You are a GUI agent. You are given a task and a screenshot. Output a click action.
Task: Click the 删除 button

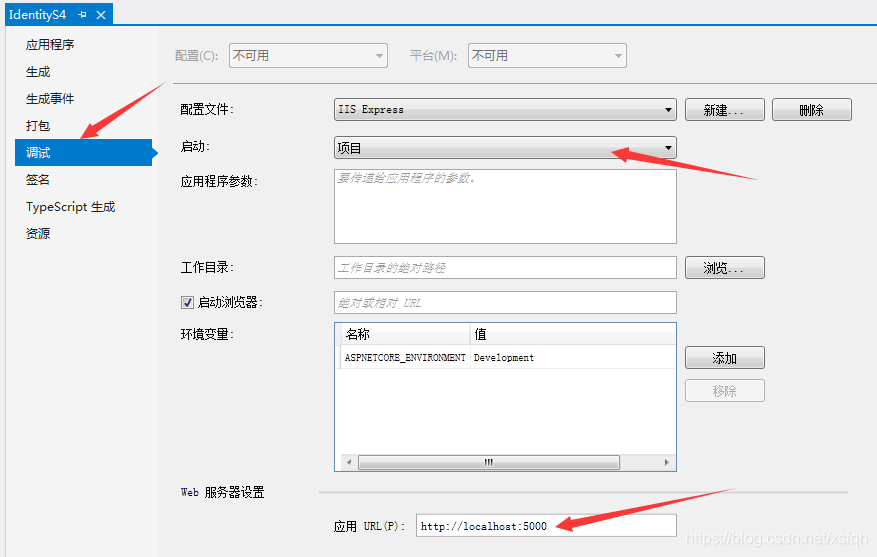[x=812, y=110]
